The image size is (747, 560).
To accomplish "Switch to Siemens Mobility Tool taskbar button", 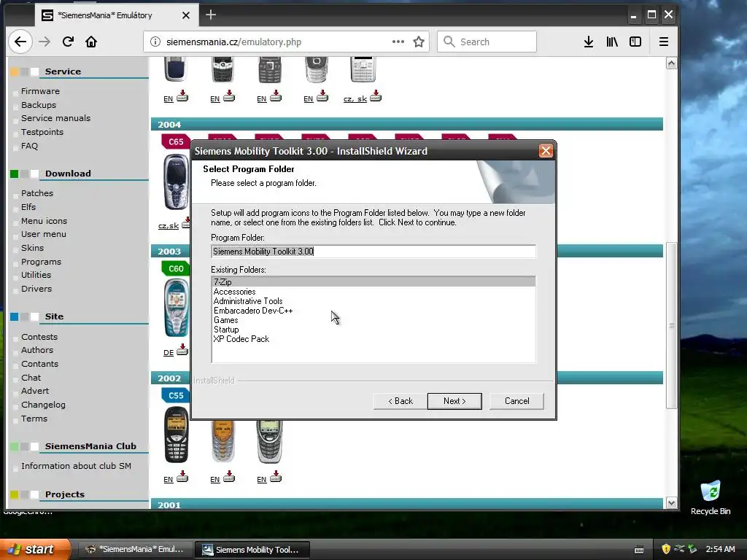I will pos(252,550).
